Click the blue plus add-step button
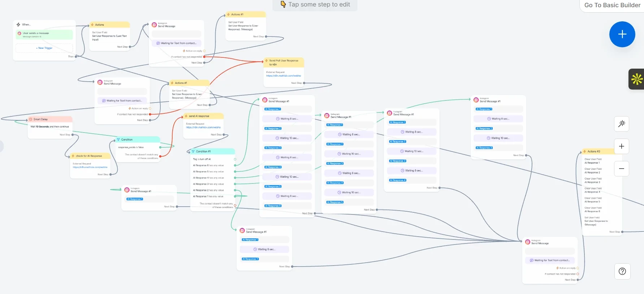This screenshot has width=644, height=294. (x=622, y=34)
